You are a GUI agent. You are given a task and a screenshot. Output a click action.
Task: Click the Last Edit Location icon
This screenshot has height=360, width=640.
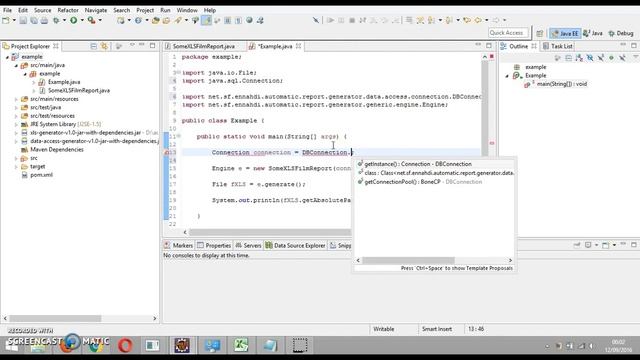[x=467, y=20]
